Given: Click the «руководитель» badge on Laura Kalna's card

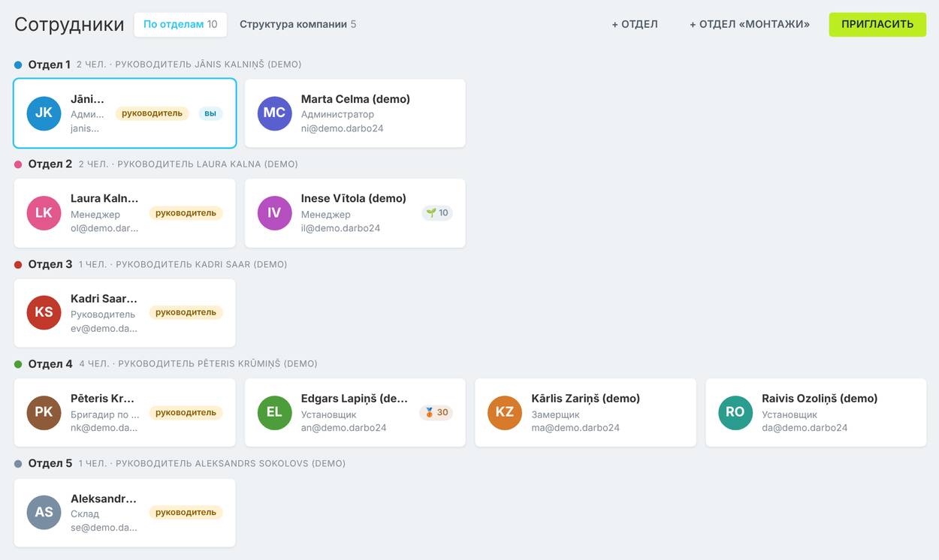Looking at the screenshot, I should 186,213.
